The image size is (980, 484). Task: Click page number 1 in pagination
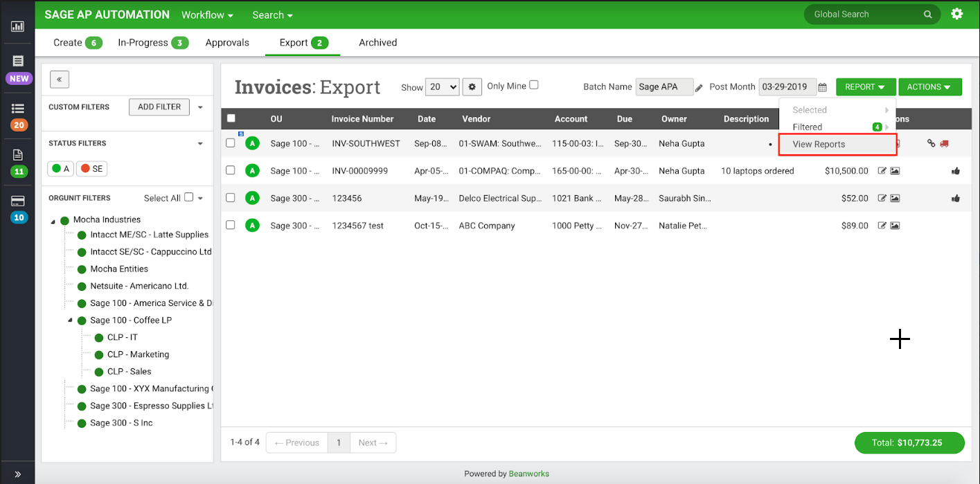339,442
